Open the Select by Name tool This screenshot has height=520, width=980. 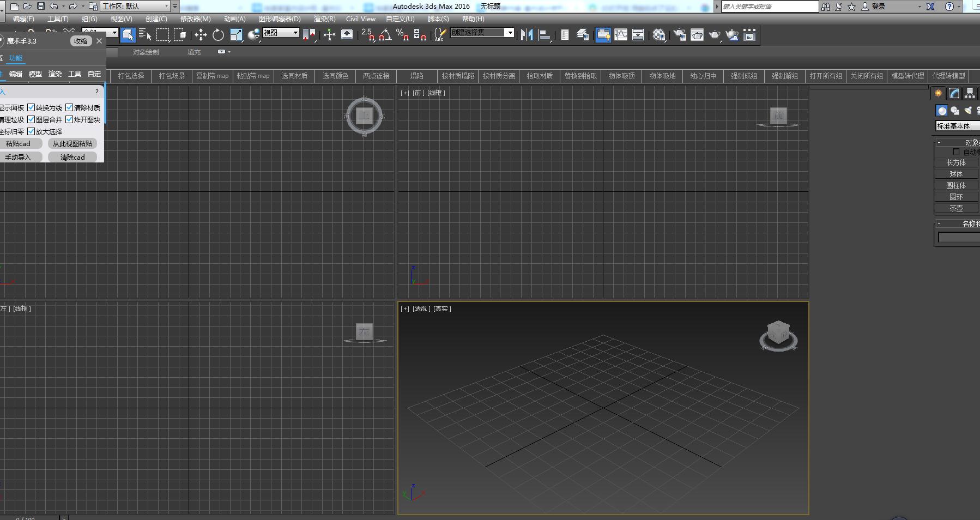[145, 35]
